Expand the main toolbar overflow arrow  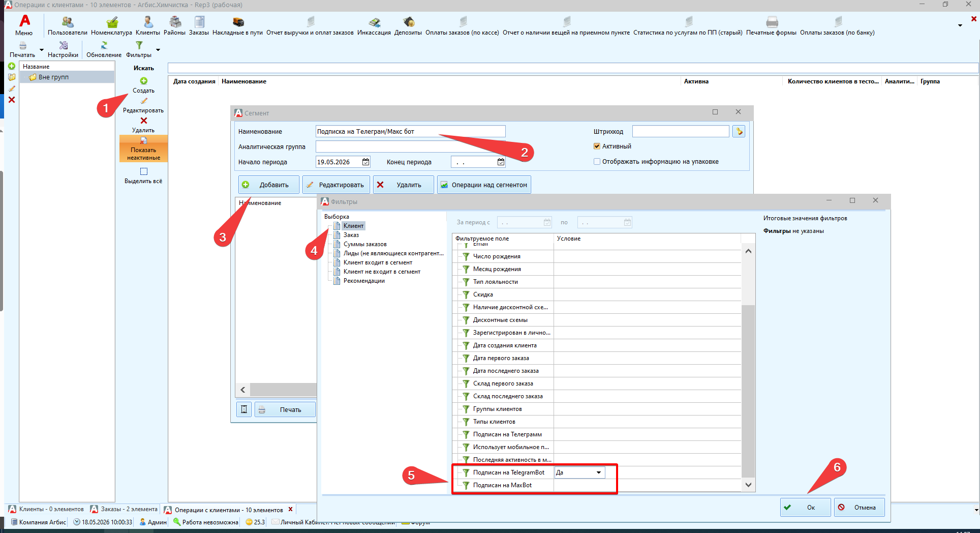click(x=960, y=25)
